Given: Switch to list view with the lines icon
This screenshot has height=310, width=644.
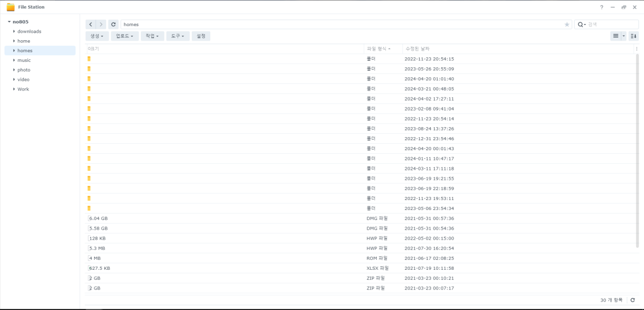Looking at the screenshot, I should (615, 36).
